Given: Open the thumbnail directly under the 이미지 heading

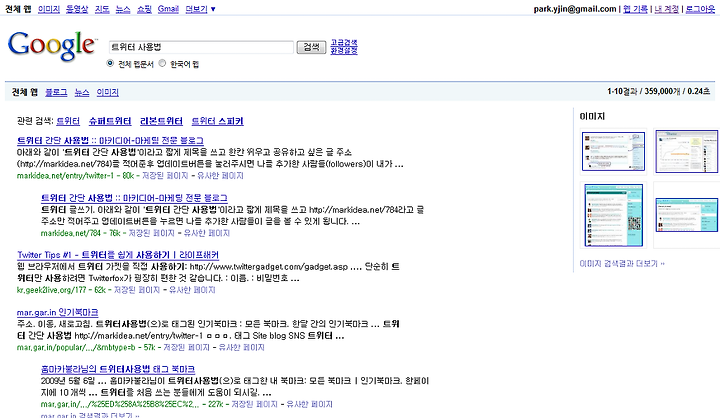Looking at the screenshot, I should [613, 152].
